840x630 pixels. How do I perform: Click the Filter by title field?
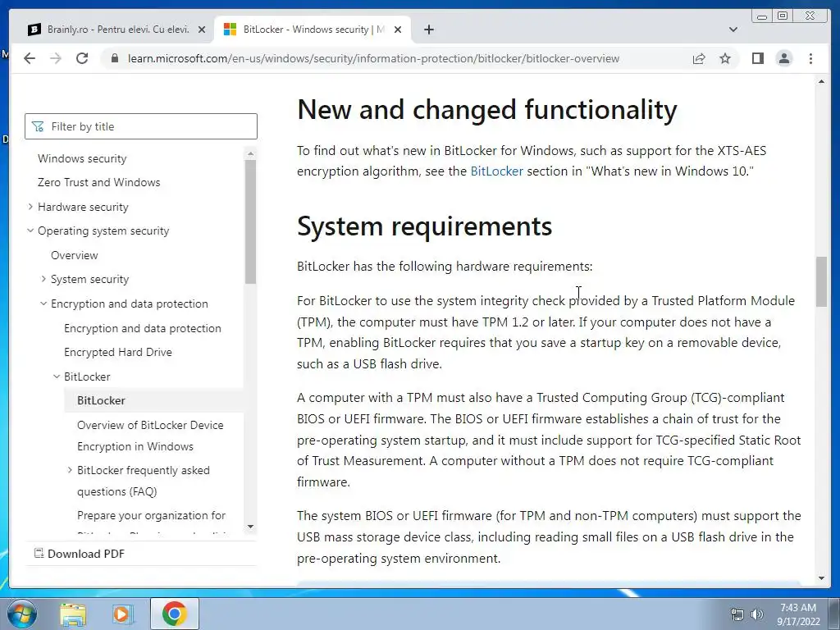(x=141, y=126)
